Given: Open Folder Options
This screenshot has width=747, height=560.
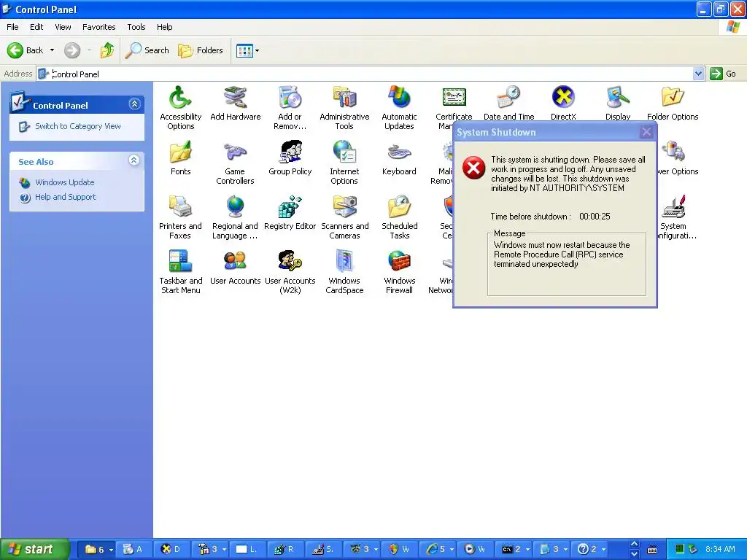Looking at the screenshot, I should (x=673, y=104).
